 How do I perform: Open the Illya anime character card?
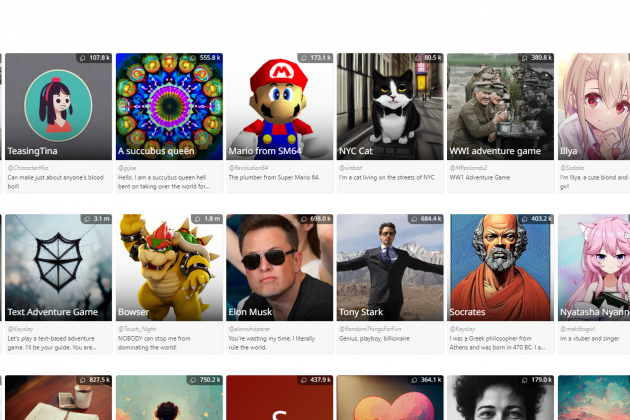(594, 105)
